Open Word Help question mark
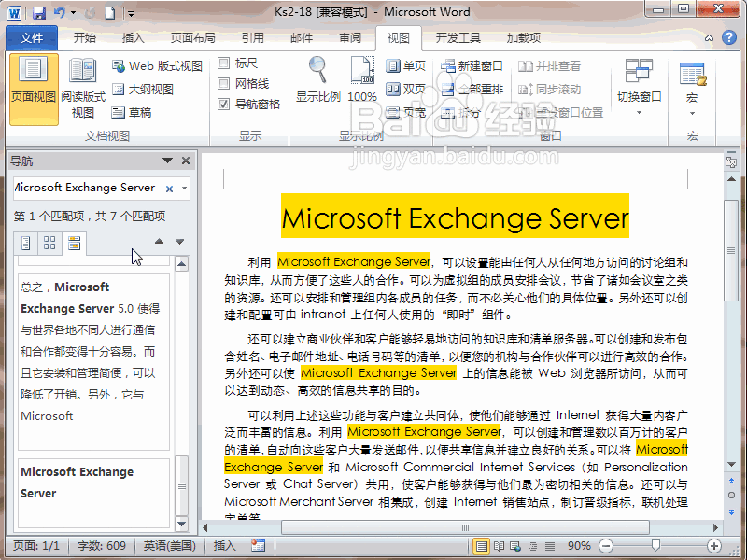This screenshot has height=560, width=747. pos(729,37)
